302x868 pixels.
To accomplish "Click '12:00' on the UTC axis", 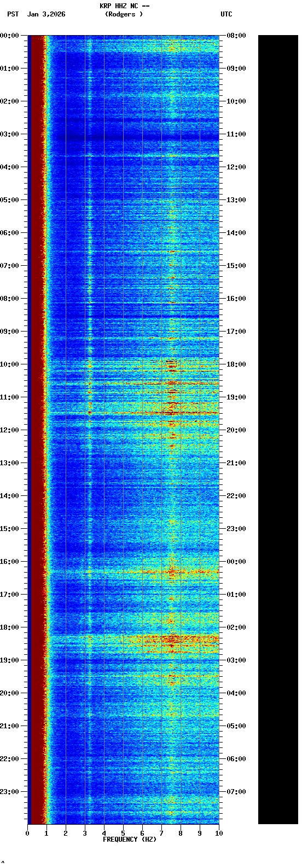I will [236, 167].
